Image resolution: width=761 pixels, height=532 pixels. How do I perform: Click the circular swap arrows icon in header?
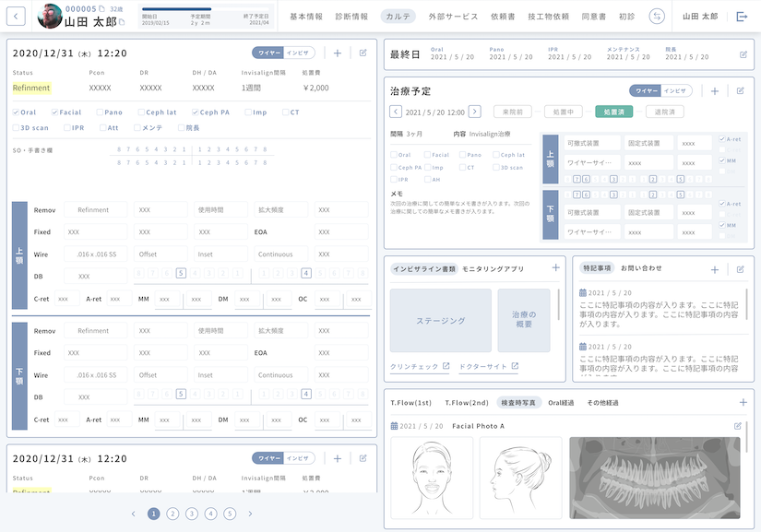(657, 16)
